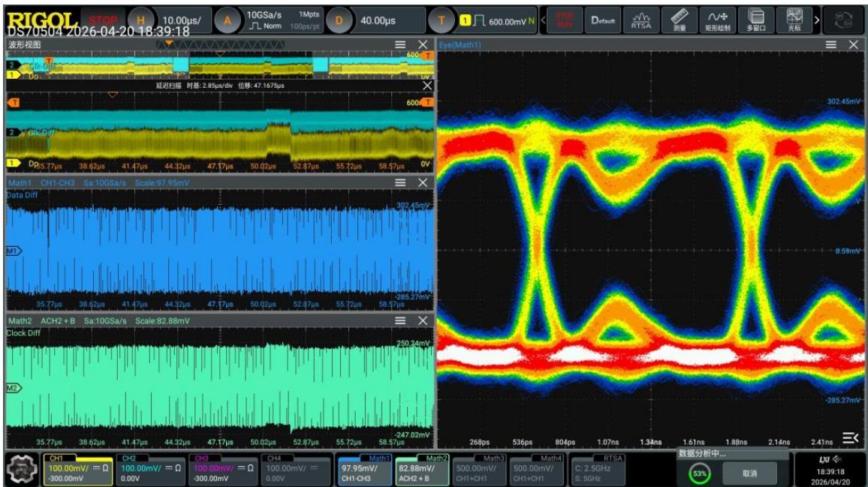868x487 pixels.
Task: Close the delayed sweep 延迟扫描 view
Action: (x=426, y=86)
